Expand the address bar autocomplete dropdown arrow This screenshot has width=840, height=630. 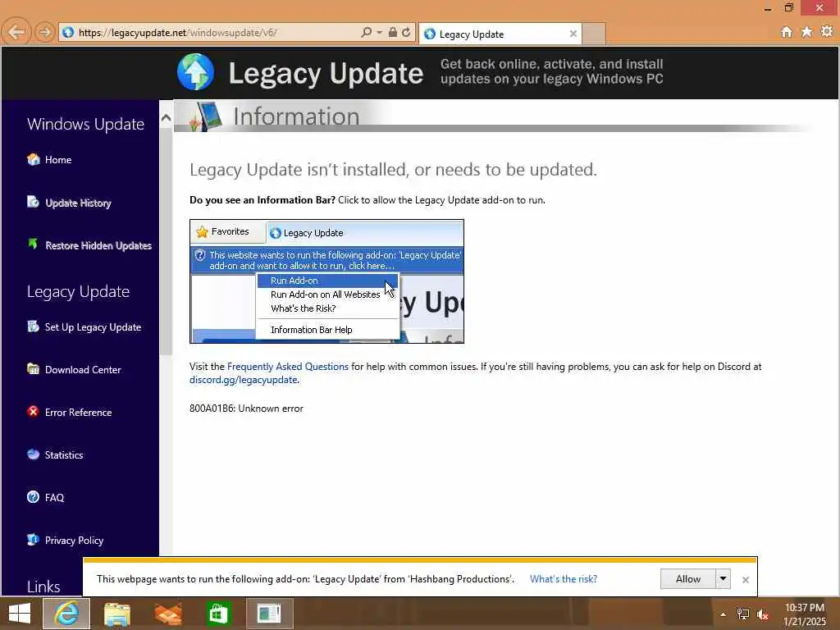coord(379,32)
